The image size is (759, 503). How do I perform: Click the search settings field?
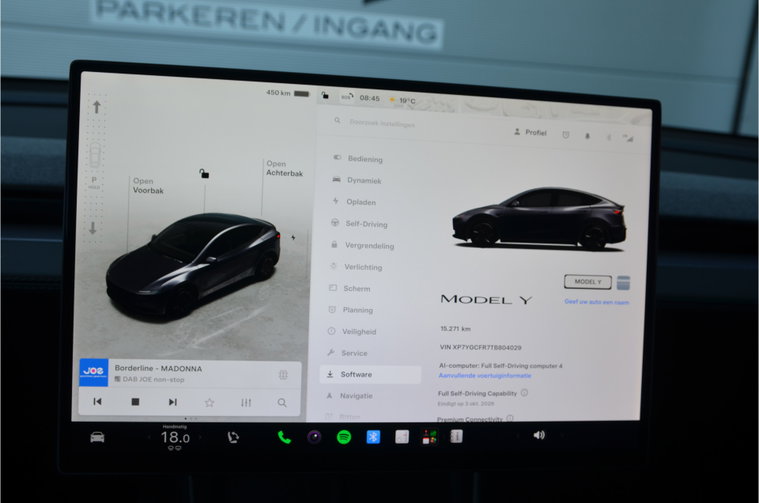(x=416, y=123)
